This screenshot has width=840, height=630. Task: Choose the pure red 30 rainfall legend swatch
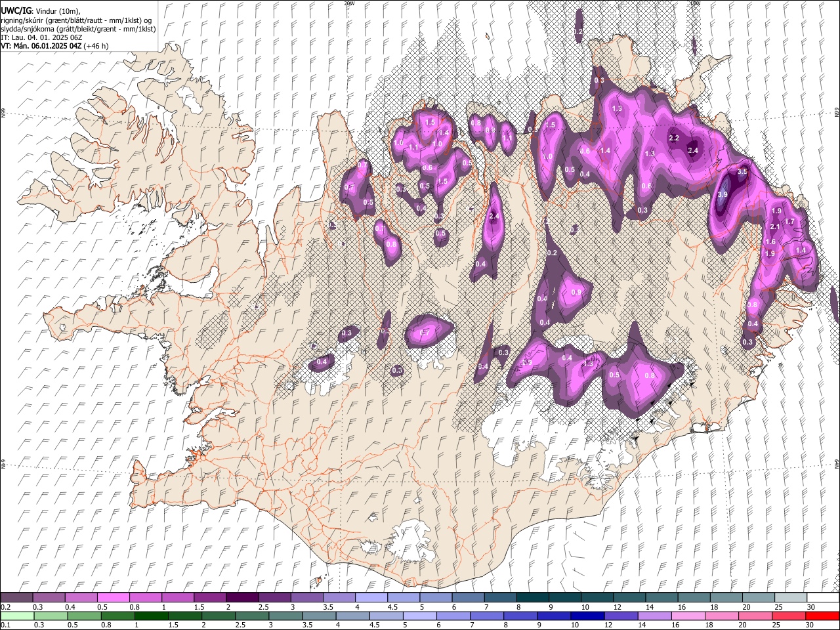pos(822,616)
